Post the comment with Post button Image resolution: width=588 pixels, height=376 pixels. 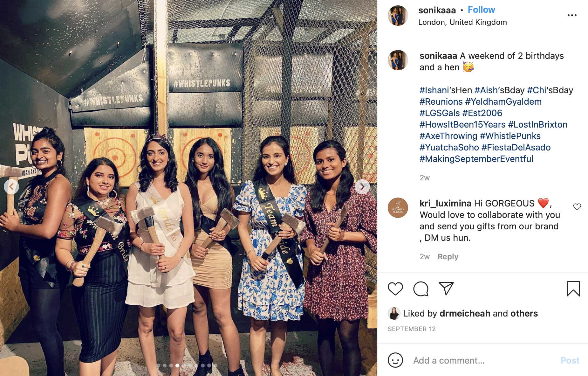pos(570,360)
